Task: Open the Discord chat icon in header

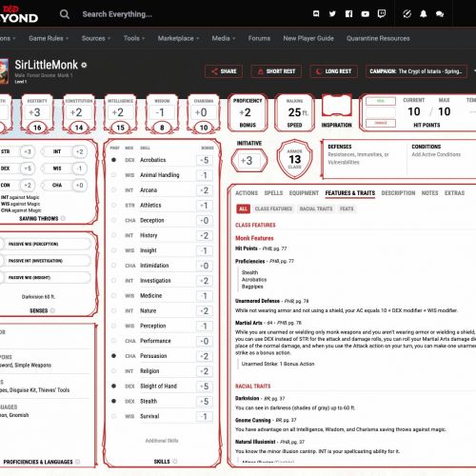Action: point(316,13)
